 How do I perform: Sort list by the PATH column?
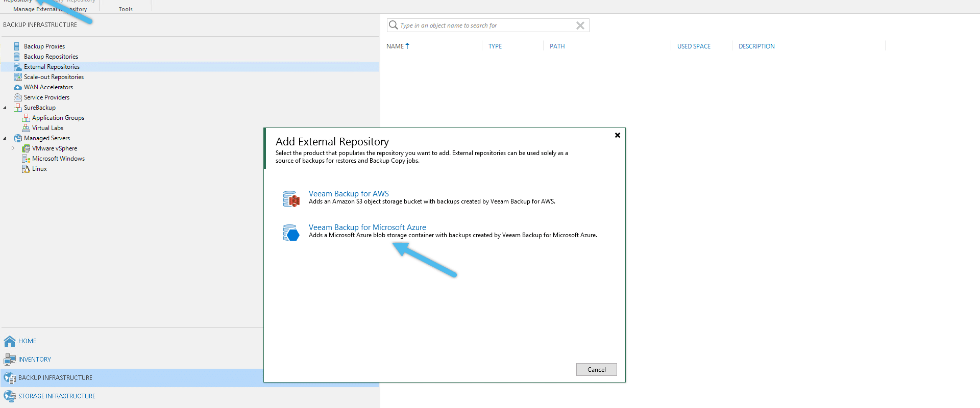click(x=557, y=46)
